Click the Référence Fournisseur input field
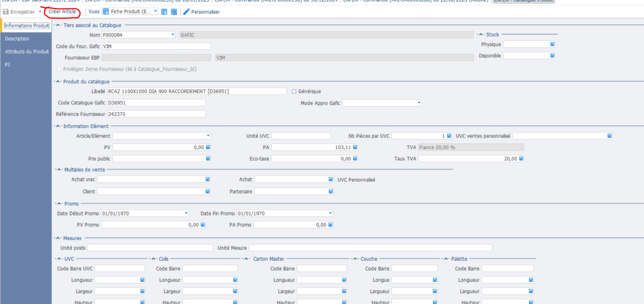Viewport: 644px width, 304px height. 156,114
